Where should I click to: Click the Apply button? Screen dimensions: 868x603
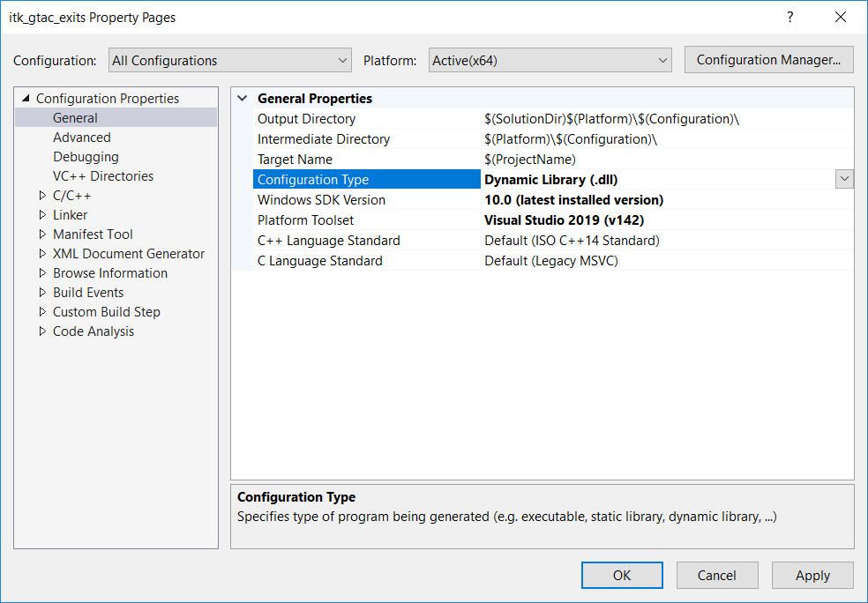point(812,575)
